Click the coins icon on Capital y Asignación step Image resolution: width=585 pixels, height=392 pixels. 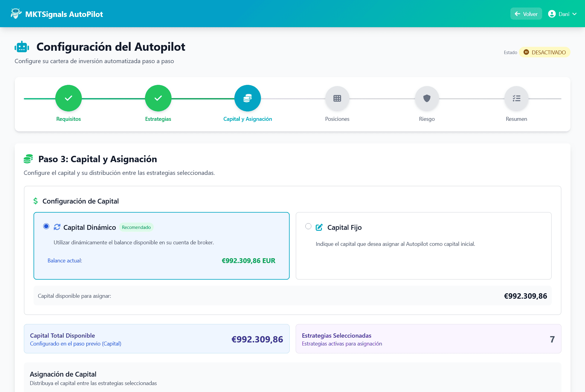[x=247, y=98]
